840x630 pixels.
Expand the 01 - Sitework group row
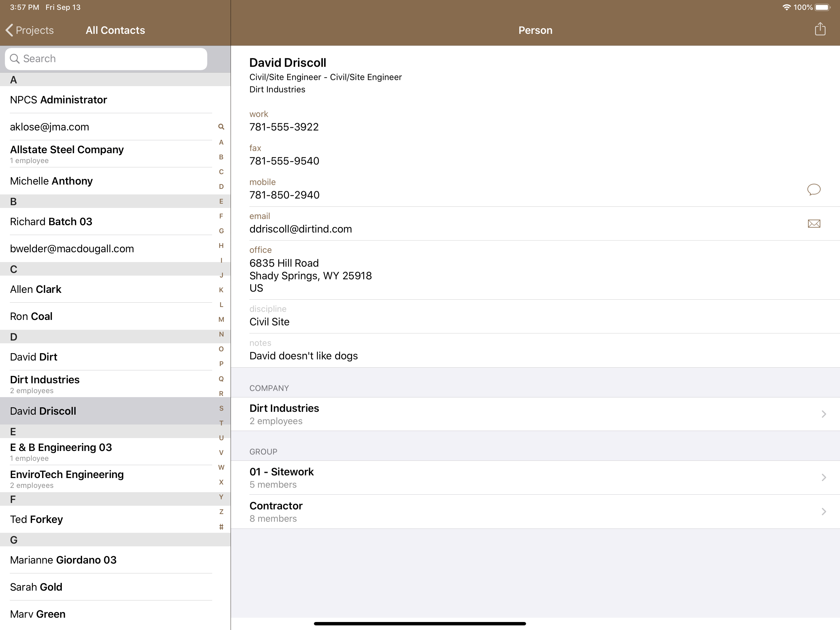535,478
